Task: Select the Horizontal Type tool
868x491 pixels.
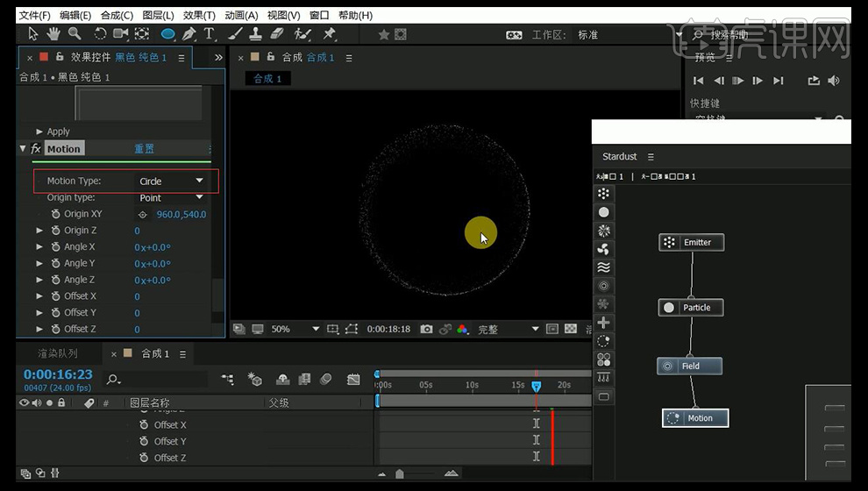Action: point(210,34)
